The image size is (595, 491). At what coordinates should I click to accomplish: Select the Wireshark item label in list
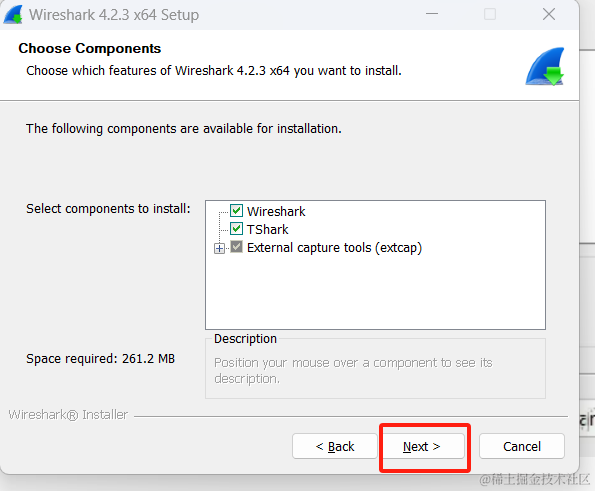(276, 211)
